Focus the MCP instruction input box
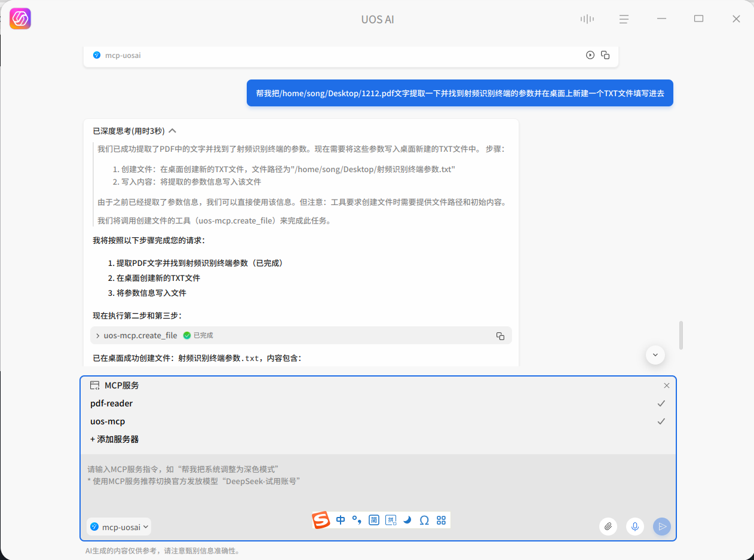 (x=378, y=484)
